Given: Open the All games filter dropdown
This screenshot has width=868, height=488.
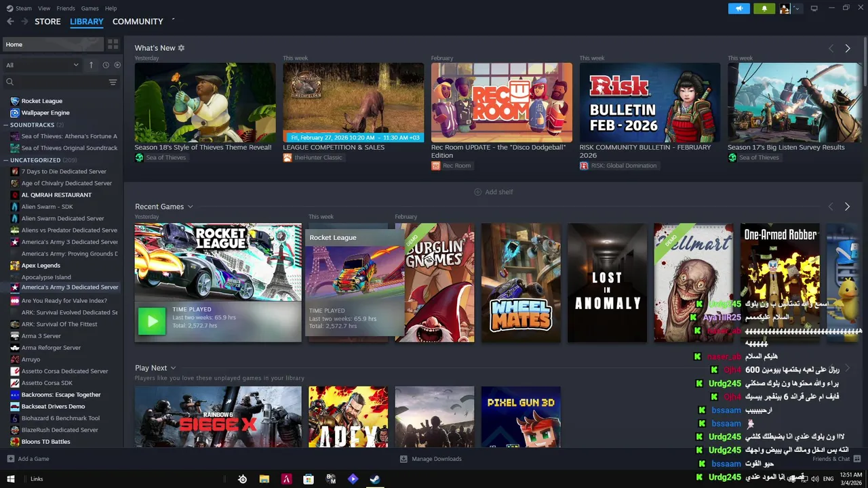Looking at the screenshot, I should click(x=42, y=65).
